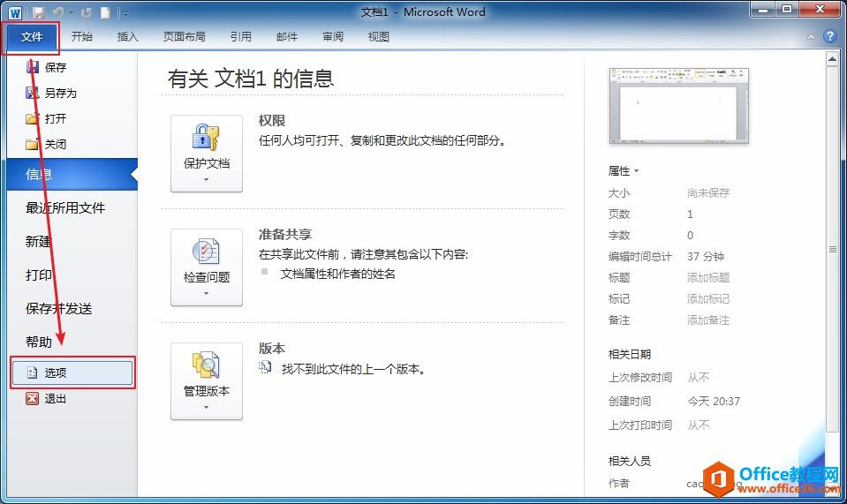
Task: Switch to the 插入 (Insert) ribbon tab
Action: [128, 36]
